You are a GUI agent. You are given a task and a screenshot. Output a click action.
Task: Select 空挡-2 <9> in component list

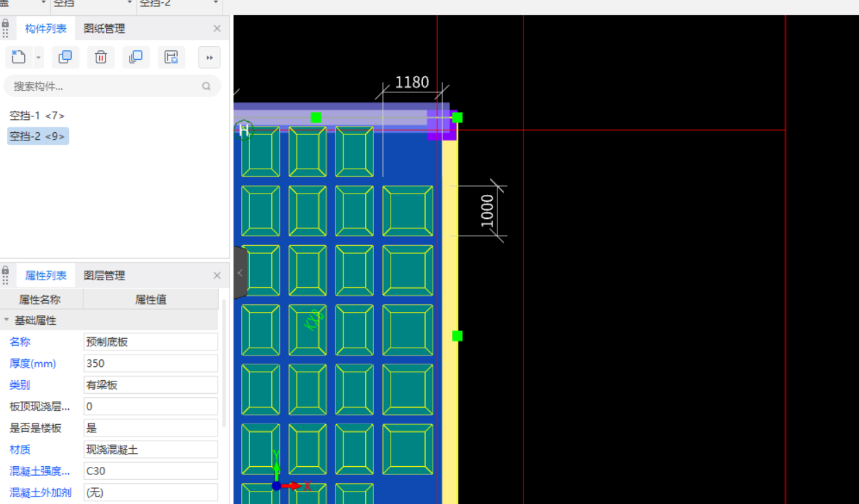(x=38, y=136)
